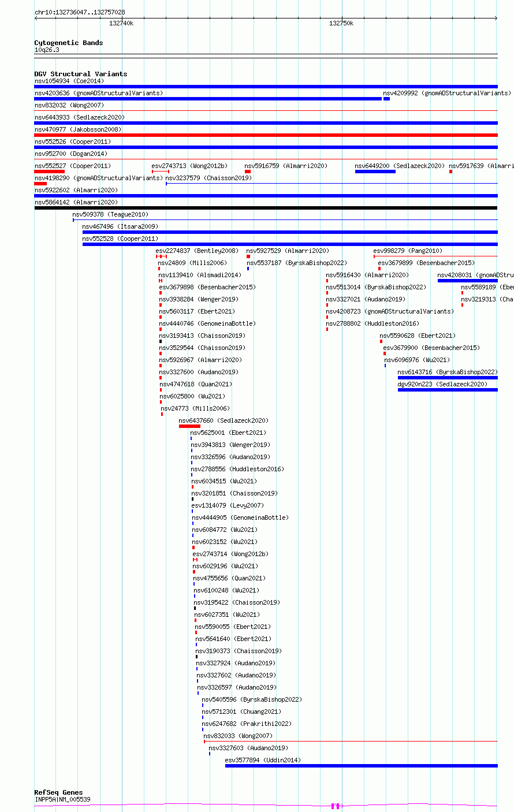Open variant nsv832032 (Wong2007)
This screenshot has height=812, width=514.
click(x=69, y=105)
